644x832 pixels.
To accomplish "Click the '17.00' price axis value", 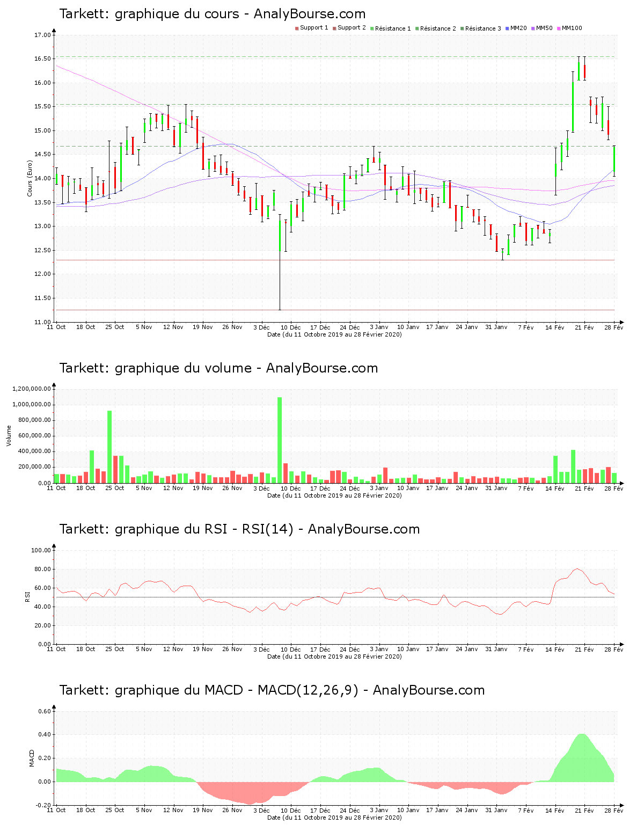I will point(42,35).
